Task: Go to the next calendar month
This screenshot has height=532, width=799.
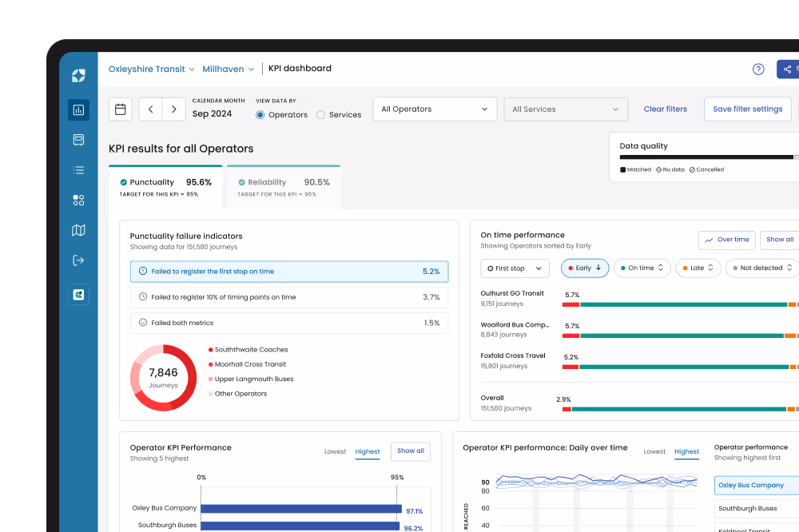Action: pos(173,109)
